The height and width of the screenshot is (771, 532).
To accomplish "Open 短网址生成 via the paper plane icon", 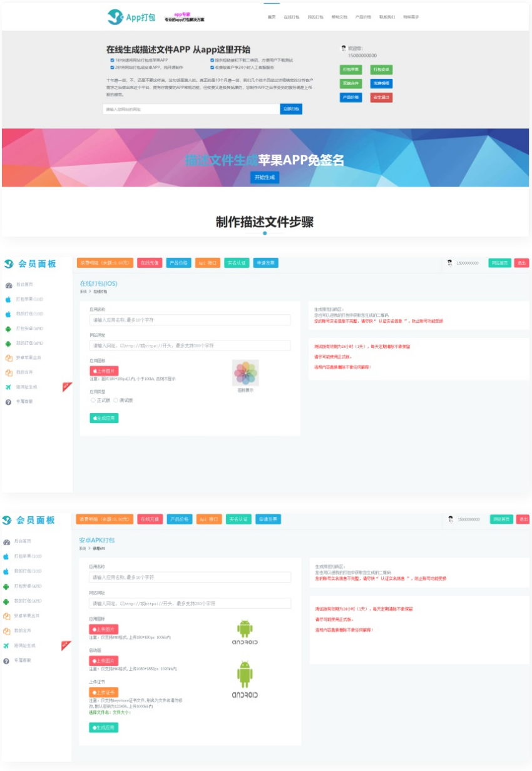I will [9, 387].
